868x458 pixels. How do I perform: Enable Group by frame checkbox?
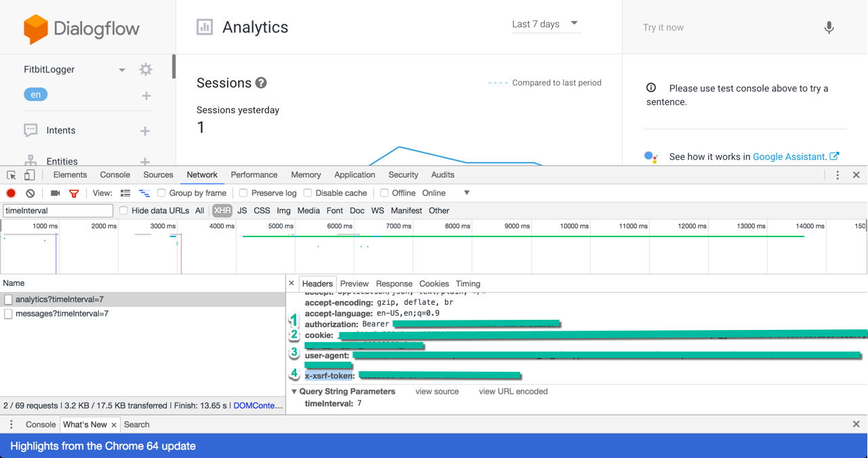tap(161, 193)
